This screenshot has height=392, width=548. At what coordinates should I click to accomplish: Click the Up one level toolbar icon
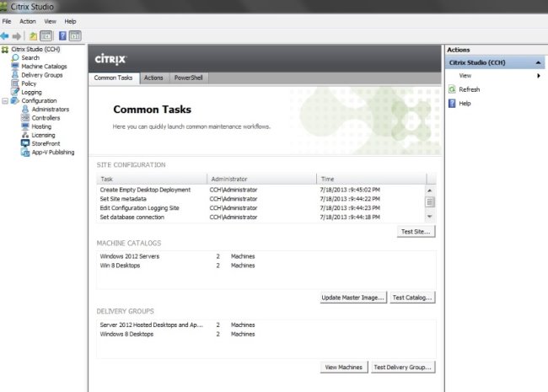33,36
